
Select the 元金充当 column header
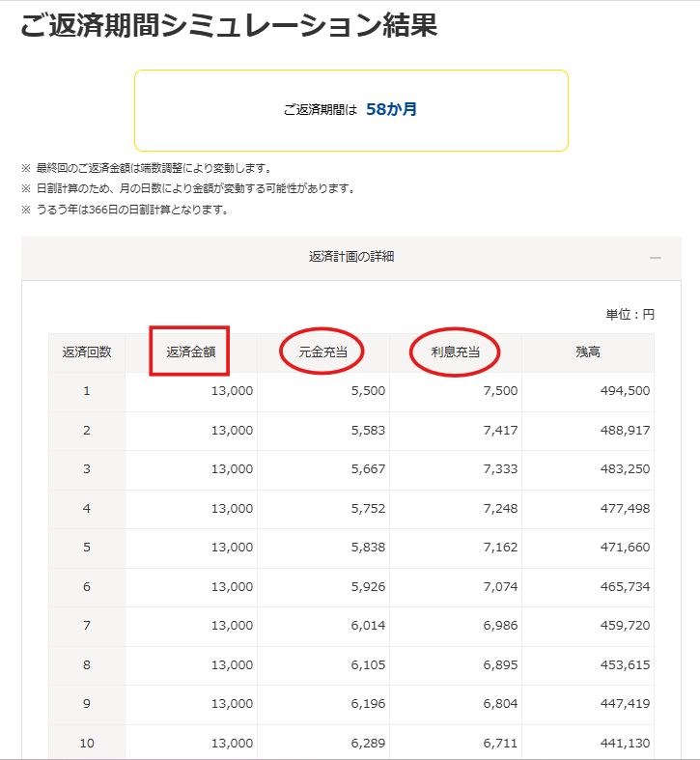pyautogui.click(x=322, y=352)
